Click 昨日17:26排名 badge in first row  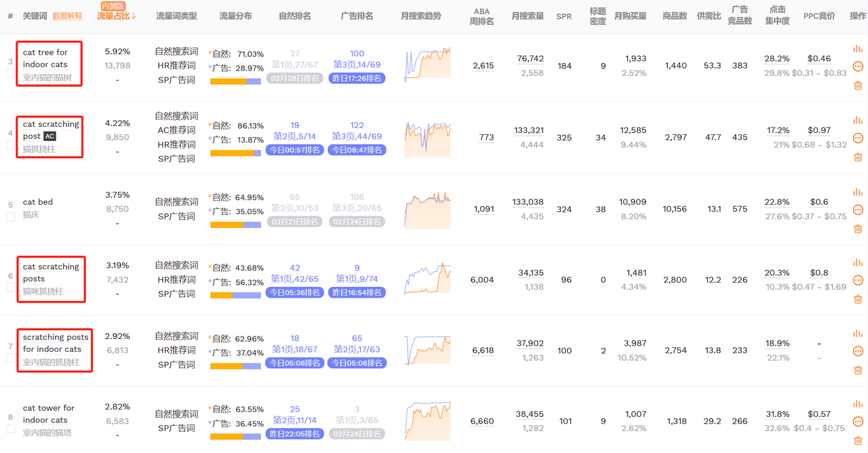click(357, 78)
